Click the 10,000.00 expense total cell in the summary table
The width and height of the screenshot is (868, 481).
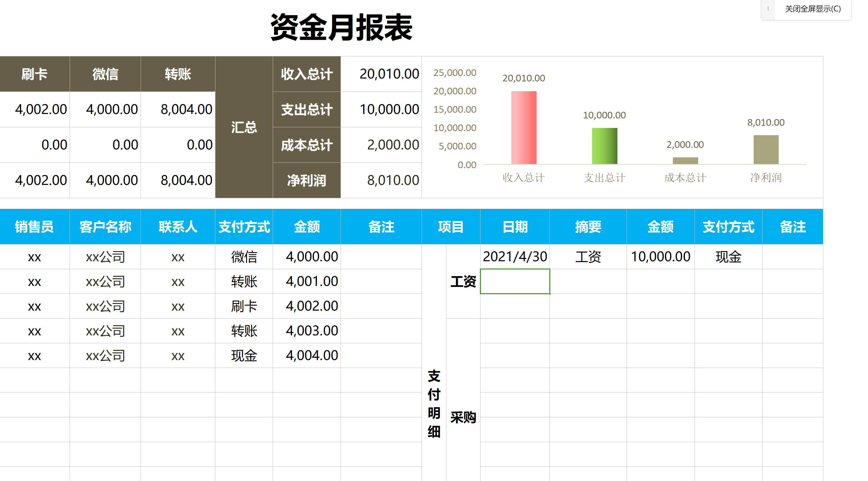(x=381, y=110)
